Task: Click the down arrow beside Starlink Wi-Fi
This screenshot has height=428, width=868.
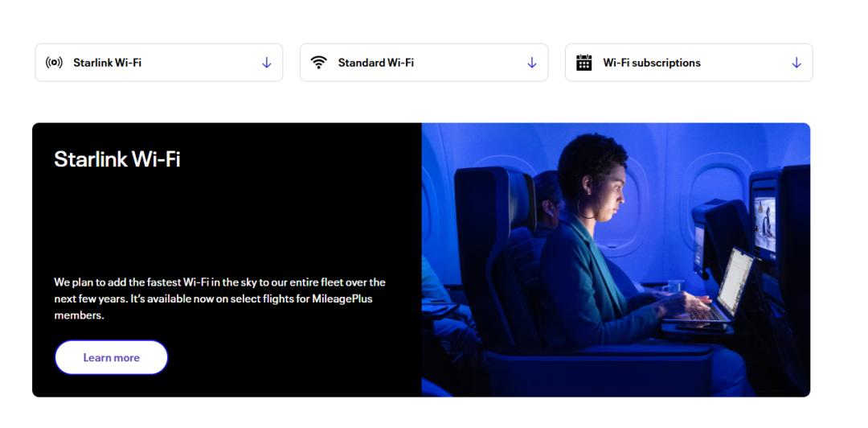Action: 267,63
